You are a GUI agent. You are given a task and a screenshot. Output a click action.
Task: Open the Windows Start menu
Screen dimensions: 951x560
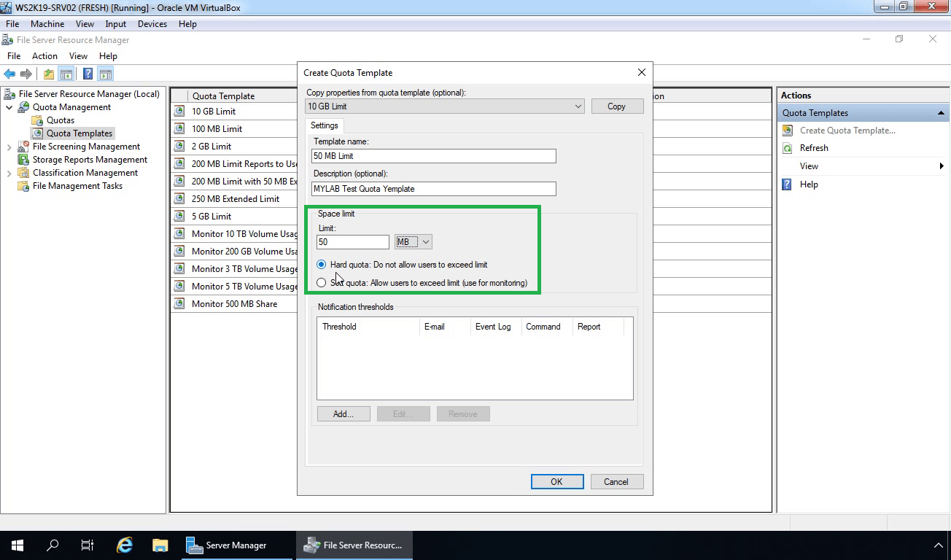coord(17,545)
